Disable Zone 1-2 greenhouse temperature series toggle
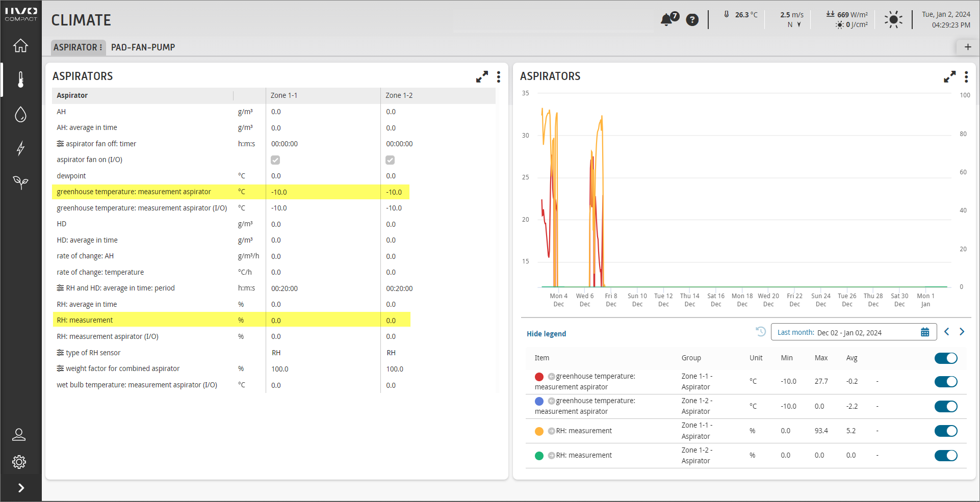The image size is (980, 502). click(x=945, y=407)
